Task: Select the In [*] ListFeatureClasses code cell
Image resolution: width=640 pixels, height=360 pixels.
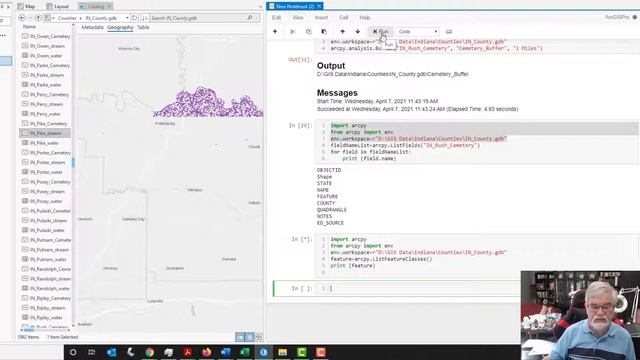Action: tap(478, 256)
